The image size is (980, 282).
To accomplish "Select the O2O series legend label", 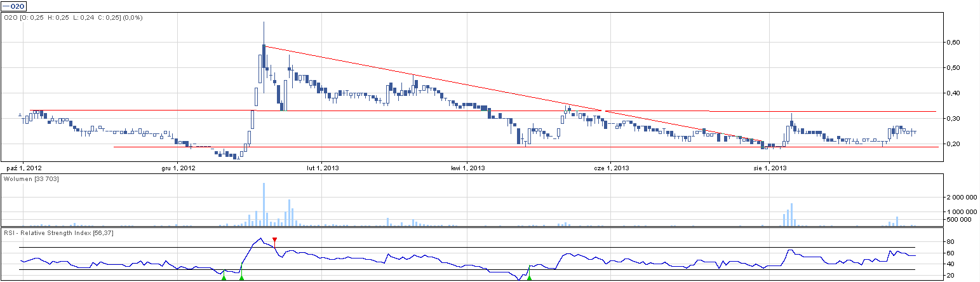I will [x=15, y=6].
